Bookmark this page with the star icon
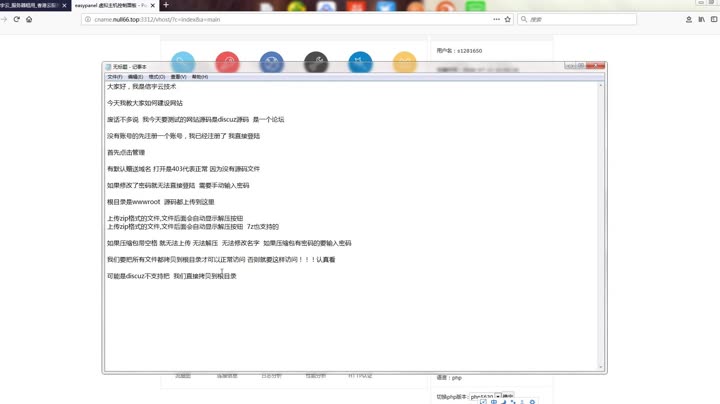The width and height of the screenshot is (720, 404). tap(507, 19)
